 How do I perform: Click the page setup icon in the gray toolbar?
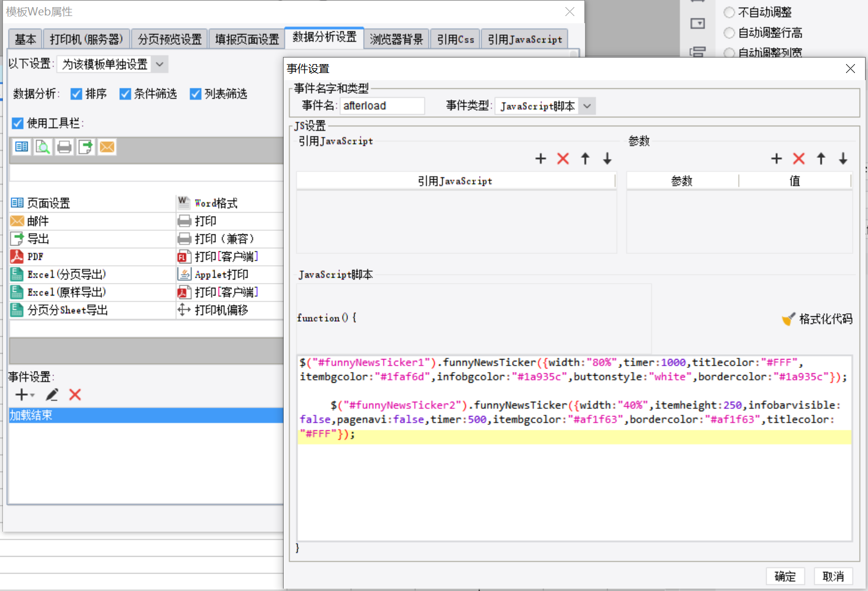(22, 147)
